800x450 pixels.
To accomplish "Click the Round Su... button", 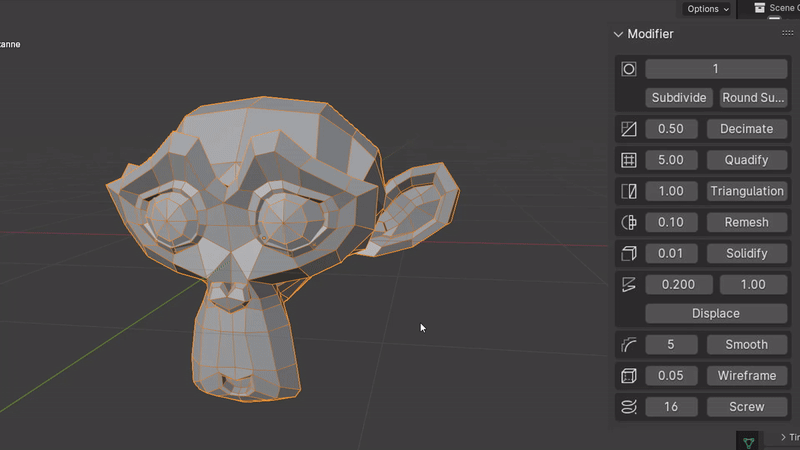I will (x=753, y=97).
